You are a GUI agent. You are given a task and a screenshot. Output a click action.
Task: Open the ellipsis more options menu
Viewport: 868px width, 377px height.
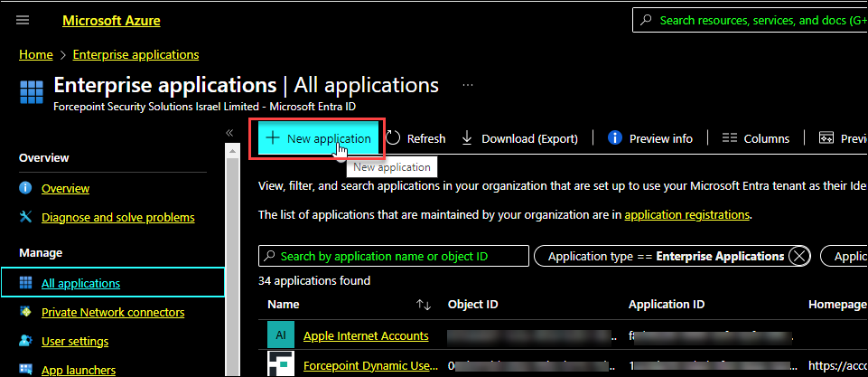pyautogui.click(x=468, y=84)
